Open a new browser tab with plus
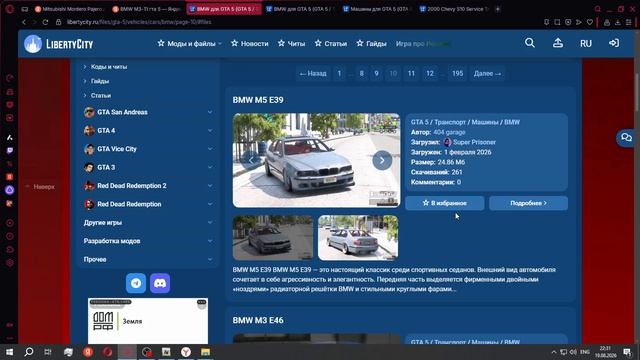Image resolution: width=640 pixels, height=360 pixels. coord(498,9)
